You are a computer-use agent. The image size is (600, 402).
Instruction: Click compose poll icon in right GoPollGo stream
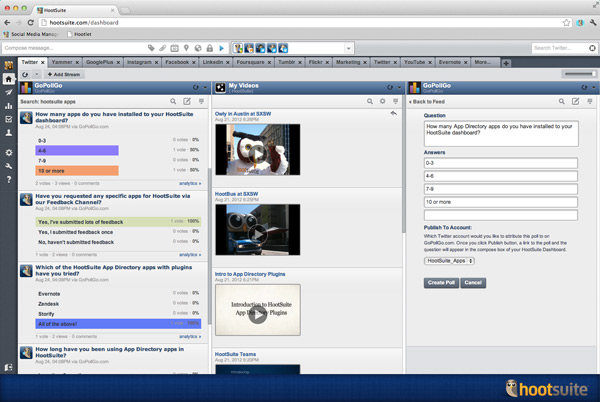coord(576,101)
